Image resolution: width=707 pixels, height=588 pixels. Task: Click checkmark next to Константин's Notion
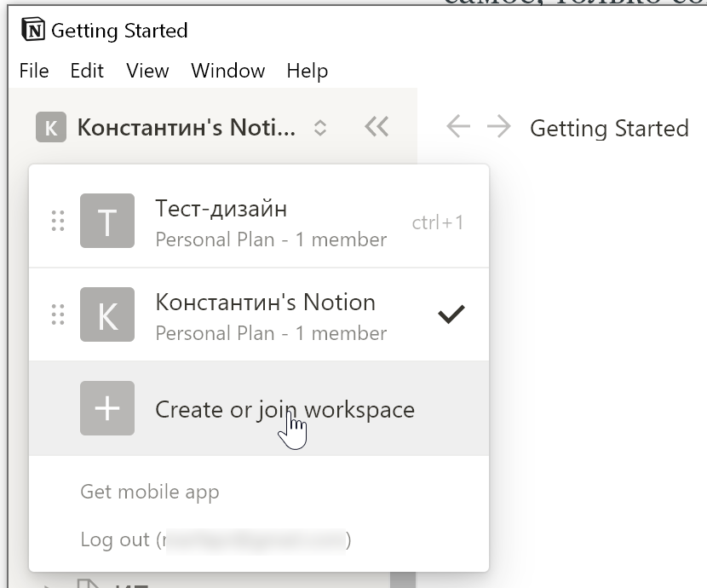pyautogui.click(x=451, y=314)
